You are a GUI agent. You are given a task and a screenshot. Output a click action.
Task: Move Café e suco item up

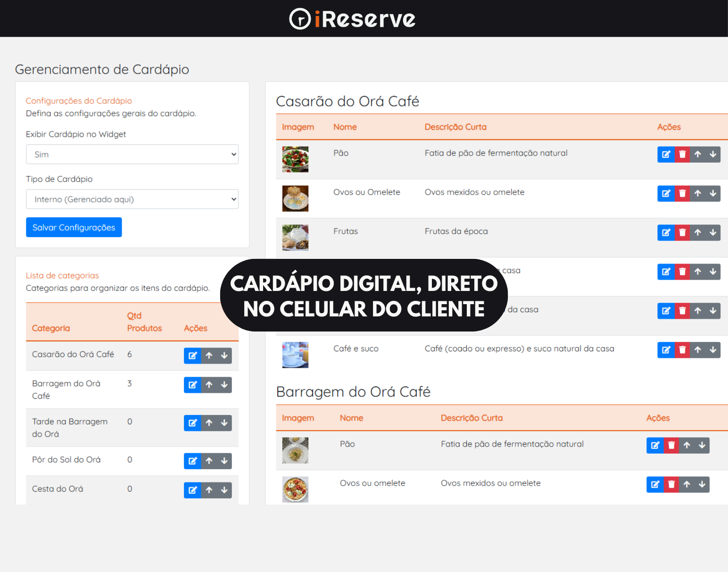698,350
